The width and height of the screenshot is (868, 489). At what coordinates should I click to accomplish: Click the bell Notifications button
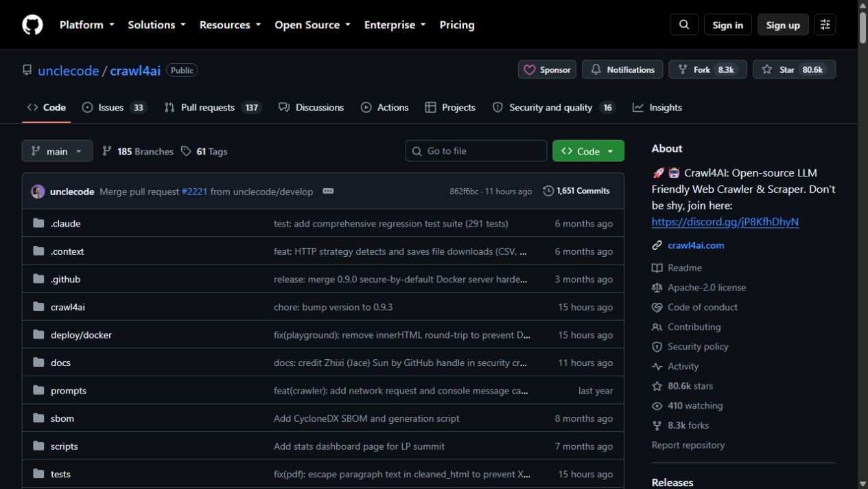(x=622, y=69)
